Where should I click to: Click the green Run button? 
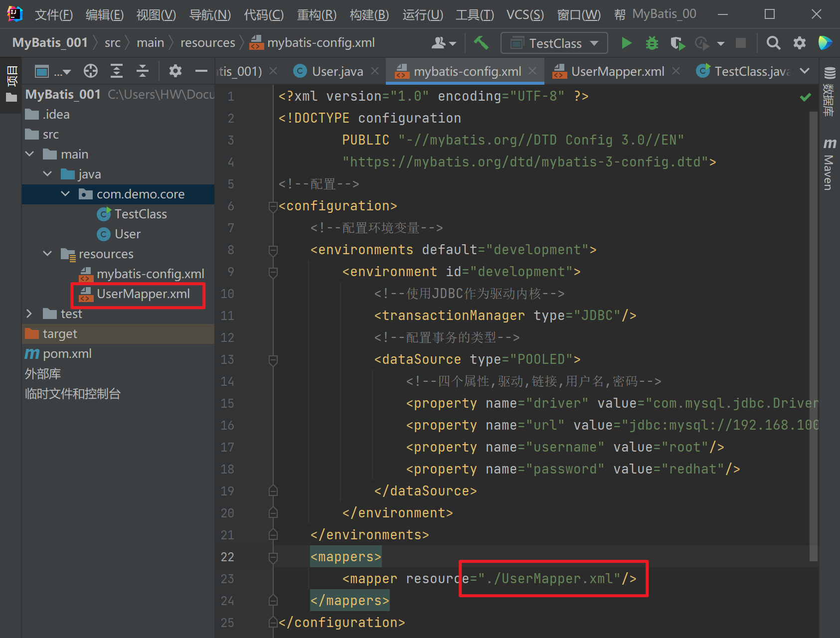(x=626, y=43)
